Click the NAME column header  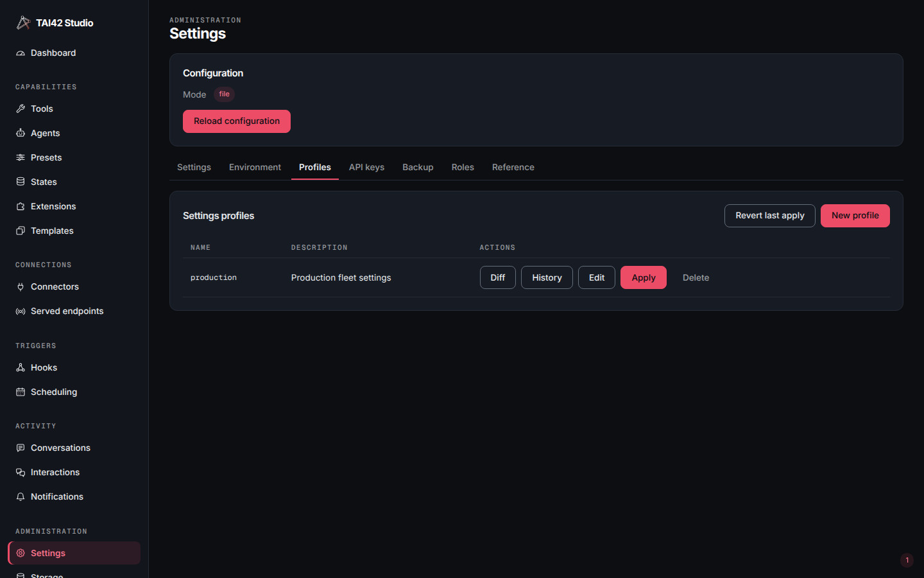[200, 247]
